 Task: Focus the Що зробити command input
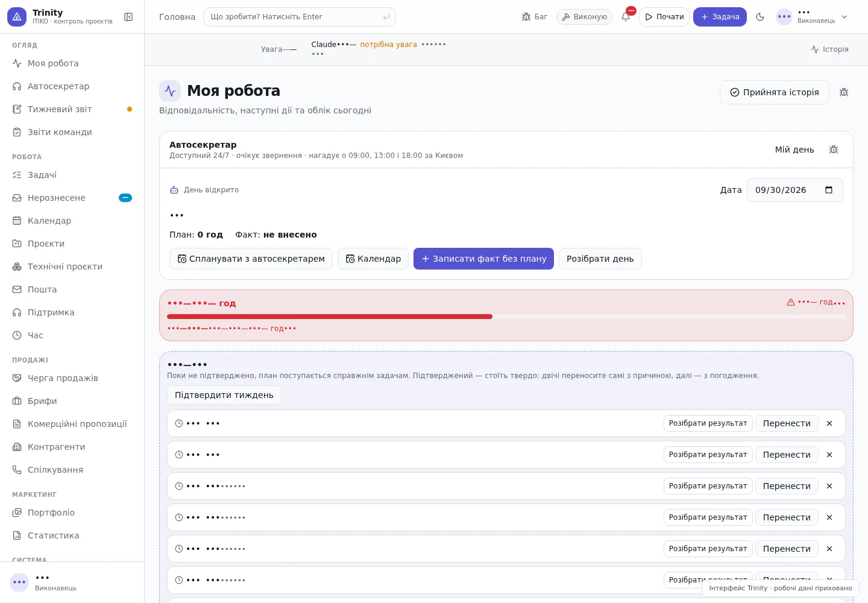click(x=300, y=17)
